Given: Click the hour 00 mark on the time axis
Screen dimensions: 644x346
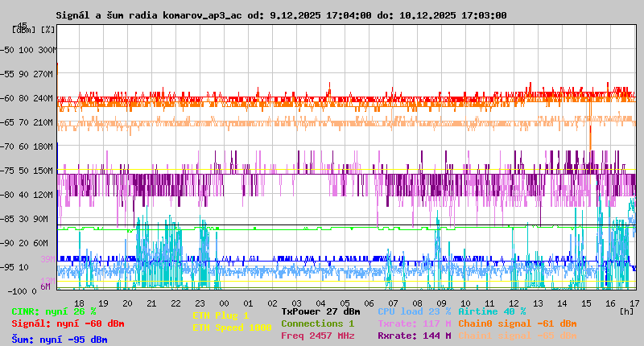Looking at the screenshot, I should pyautogui.click(x=225, y=303).
